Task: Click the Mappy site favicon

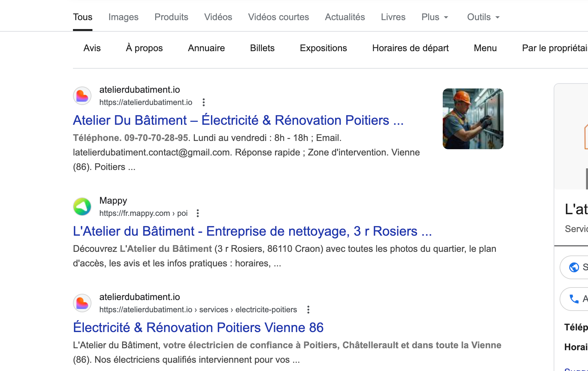Action: pyautogui.click(x=82, y=207)
